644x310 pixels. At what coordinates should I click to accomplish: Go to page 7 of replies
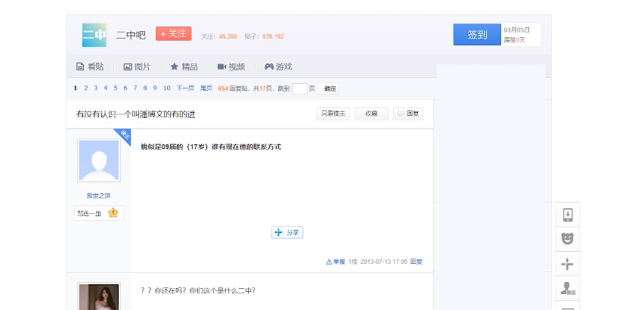(x=135, y=88)
